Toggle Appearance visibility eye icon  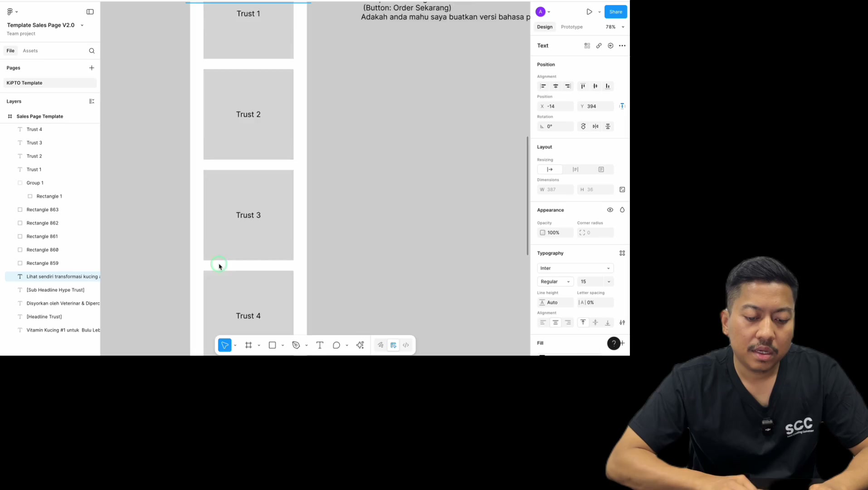coord(610,210)
